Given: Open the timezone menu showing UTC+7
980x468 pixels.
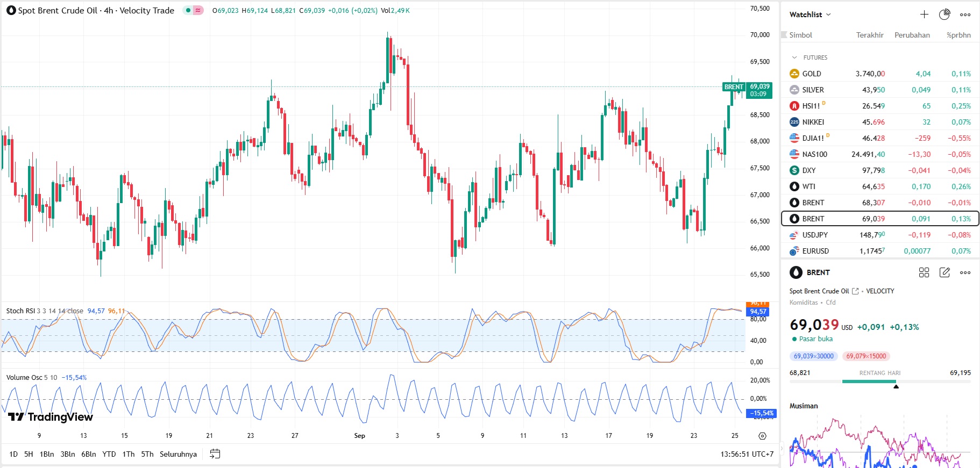Looking at the screenshot, I should coord(747,454).
